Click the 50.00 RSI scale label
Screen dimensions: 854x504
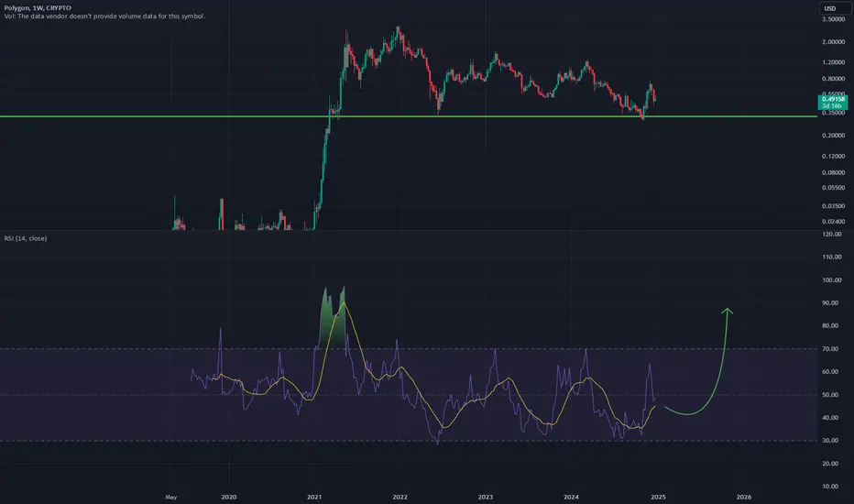click(830, 395)
